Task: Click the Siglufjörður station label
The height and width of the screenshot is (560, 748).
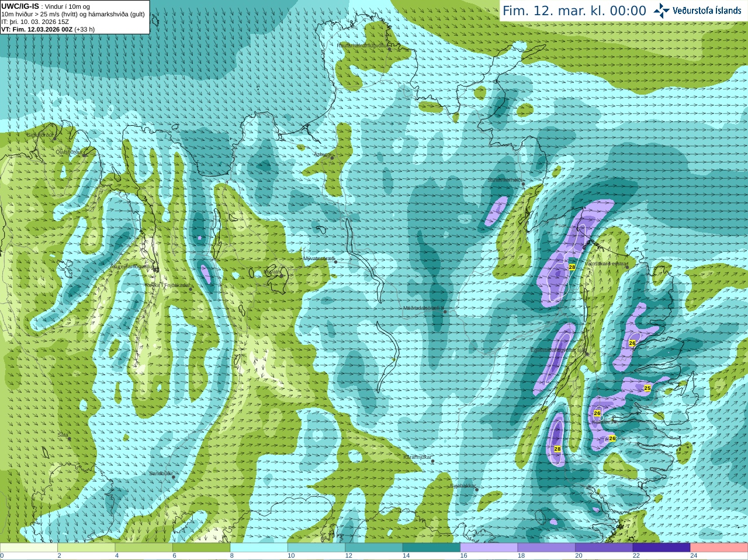Action: click(x=40, y=135)
